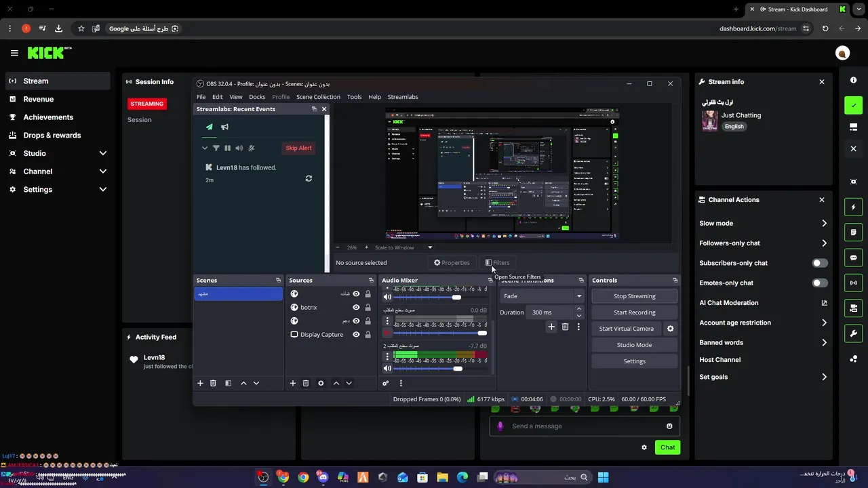The image size is (868, 488).
Task: Expand Settings section in Kick sidebar
Action: [103, 190]
